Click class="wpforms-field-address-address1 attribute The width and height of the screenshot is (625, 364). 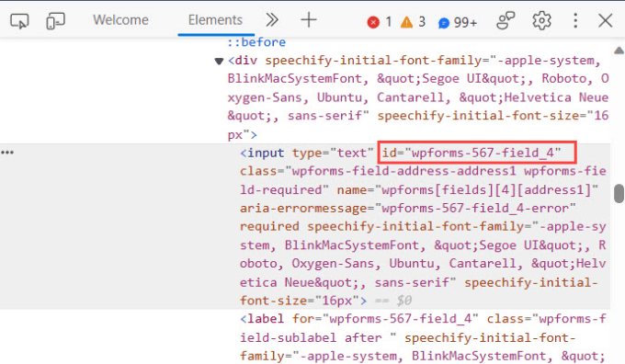pyautogui.click(x=378, y=171)
